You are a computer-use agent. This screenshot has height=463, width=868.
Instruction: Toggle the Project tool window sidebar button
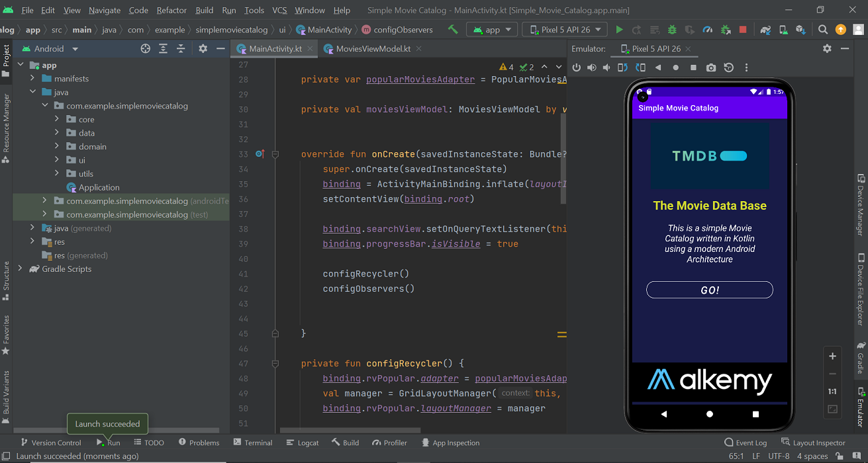[6, 60]
